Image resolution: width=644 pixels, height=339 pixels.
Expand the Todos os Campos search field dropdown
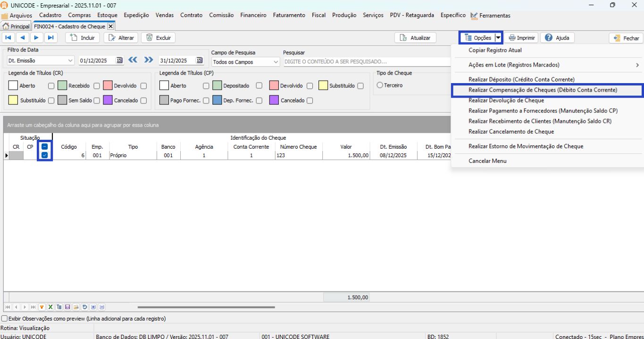276,62
